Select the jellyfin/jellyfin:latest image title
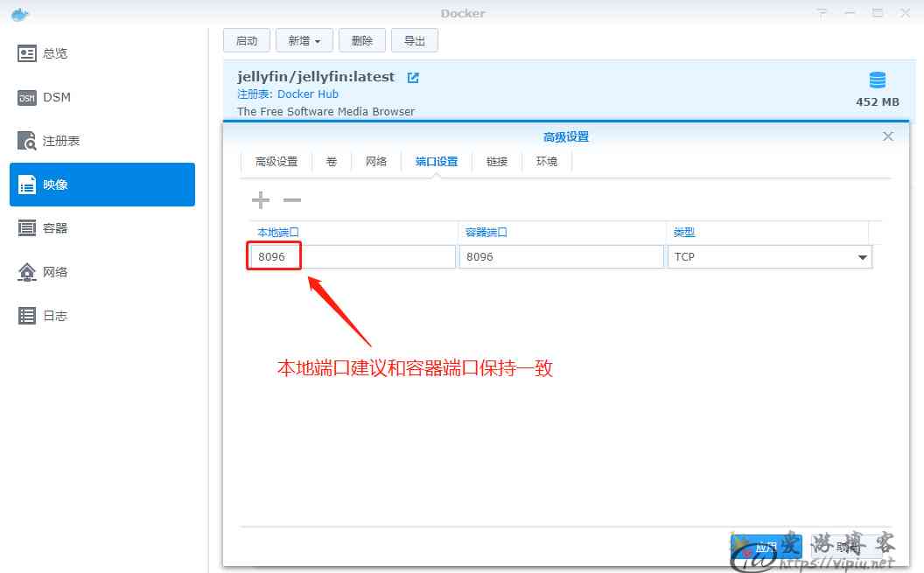This screenshot has width=924, height=573. (x=316, y=77)
